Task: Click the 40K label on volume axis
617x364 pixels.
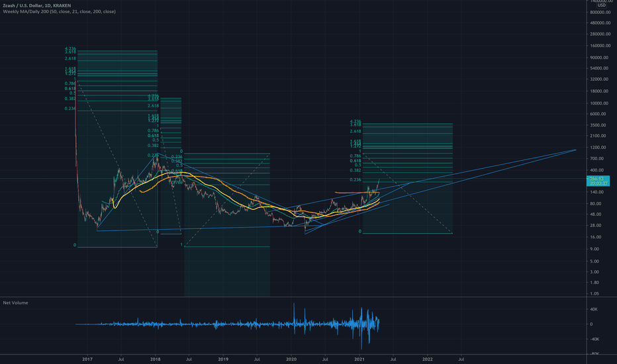Action: 594,309
